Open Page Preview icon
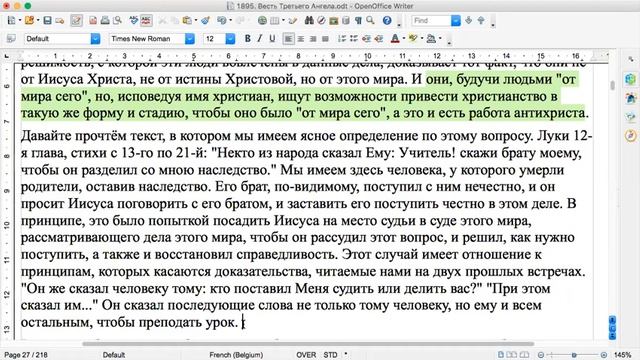Screen dimensions: 640x360 tap(118, 20)
